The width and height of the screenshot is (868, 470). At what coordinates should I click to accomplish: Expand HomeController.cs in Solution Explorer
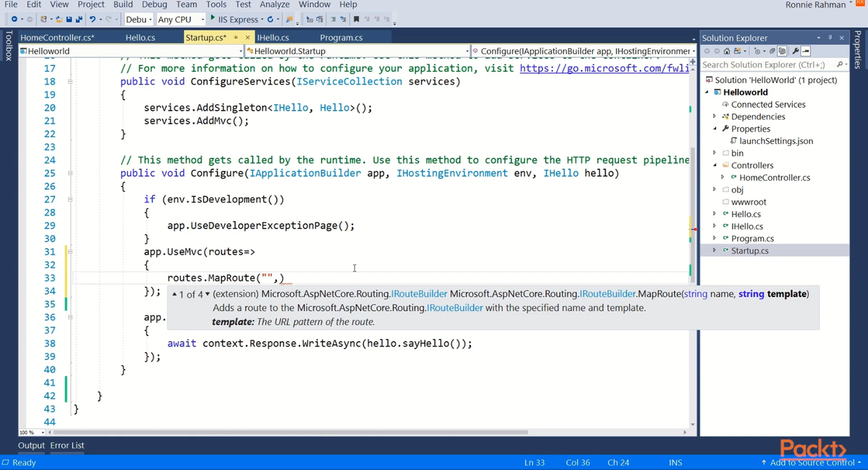tap(723, 177)
